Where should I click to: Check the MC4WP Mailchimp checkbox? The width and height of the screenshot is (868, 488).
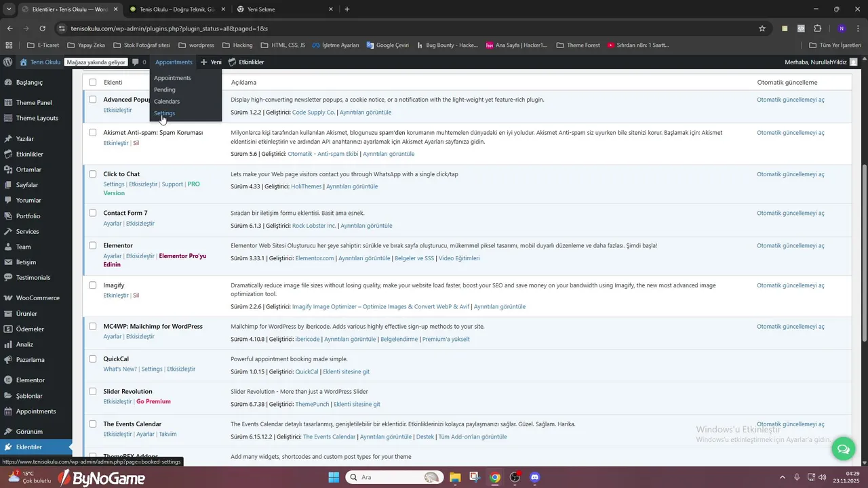coord(93,326)
